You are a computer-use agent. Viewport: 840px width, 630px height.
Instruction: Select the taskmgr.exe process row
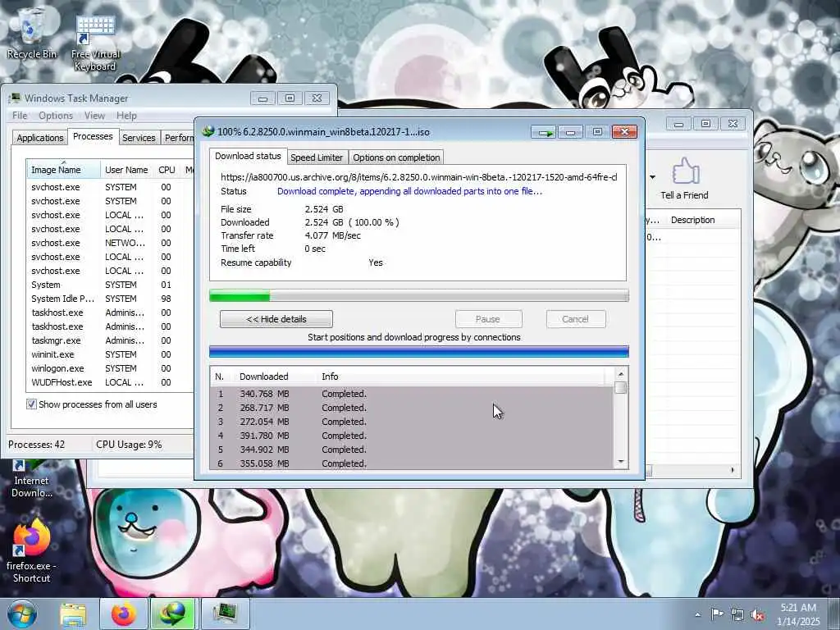(110, 340)
